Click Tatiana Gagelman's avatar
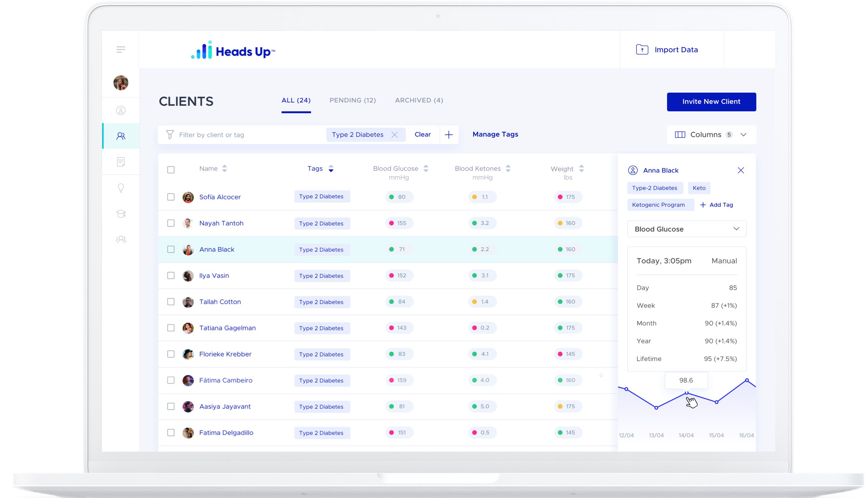This screenshot has height=498, width=868. tap(188, 328)
